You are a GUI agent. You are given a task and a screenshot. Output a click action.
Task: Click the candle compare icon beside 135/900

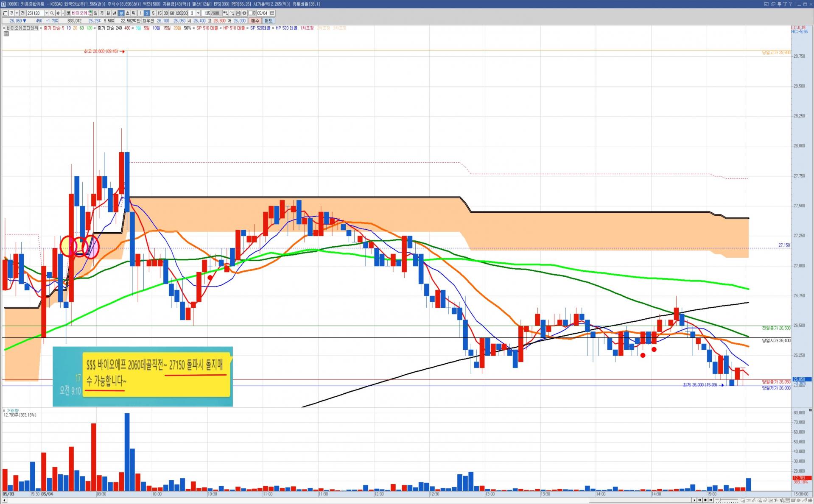coord(225,13)
